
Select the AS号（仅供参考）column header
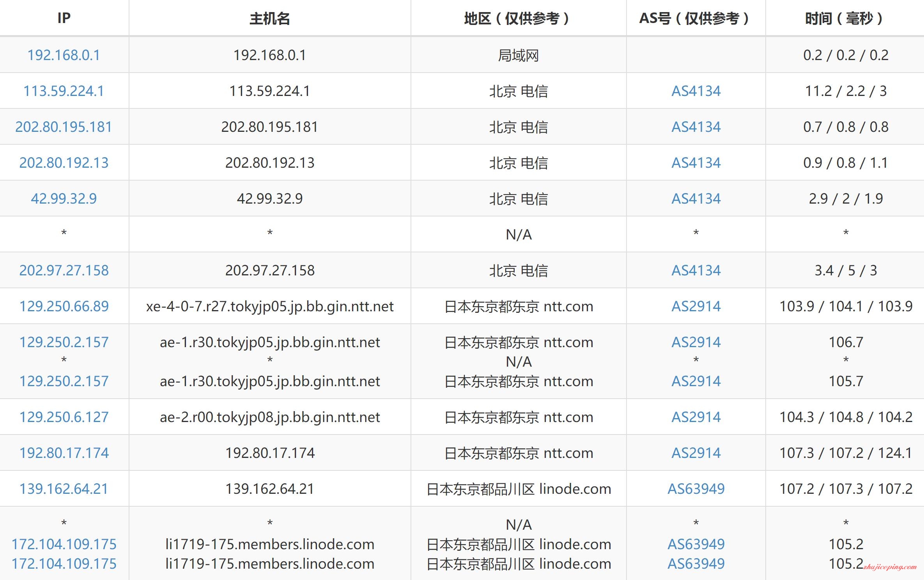pos(696,18)
